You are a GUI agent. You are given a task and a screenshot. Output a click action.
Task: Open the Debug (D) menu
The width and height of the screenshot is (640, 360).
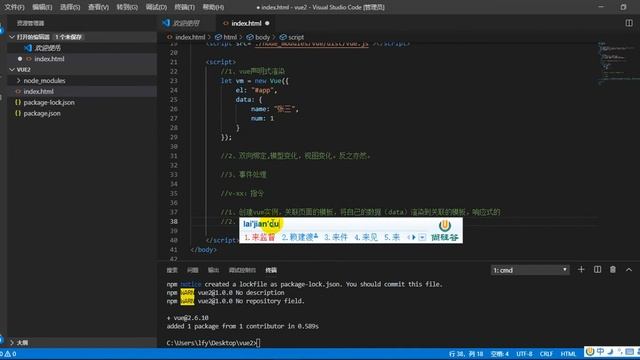click(156, 7)
